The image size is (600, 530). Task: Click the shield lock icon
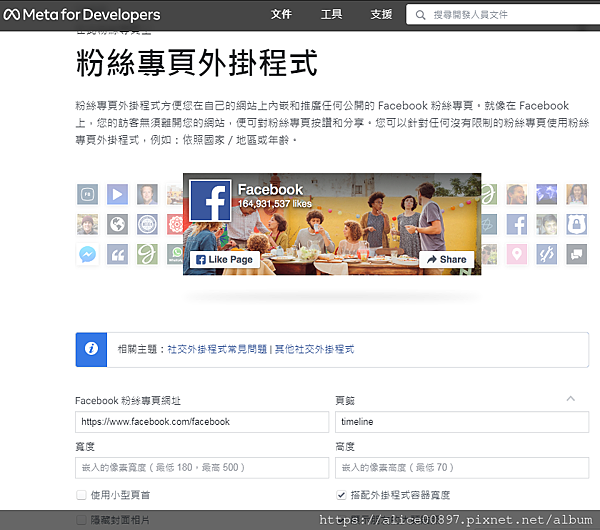[x=577, y=224]
